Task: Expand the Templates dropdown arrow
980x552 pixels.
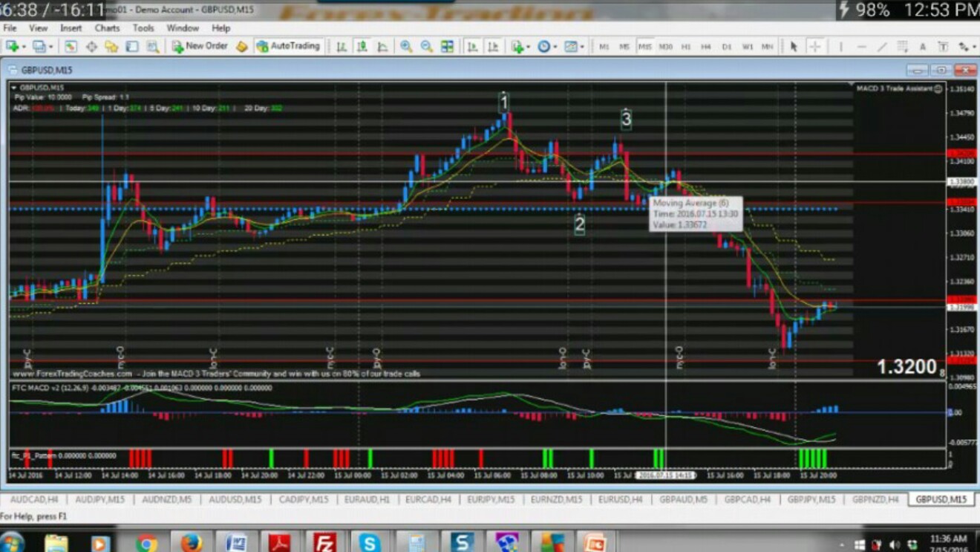Action: pos(582,46)
